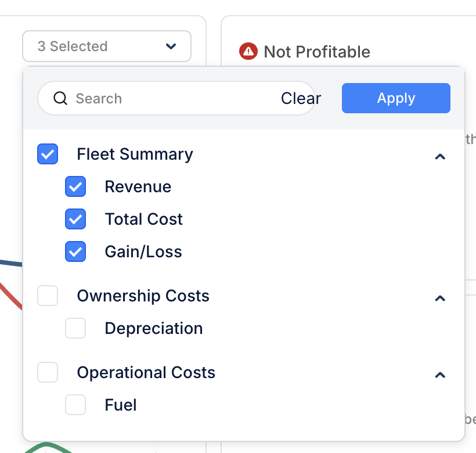Click the Not Profitable status label
476x453 pixels.
click(317, 52)
